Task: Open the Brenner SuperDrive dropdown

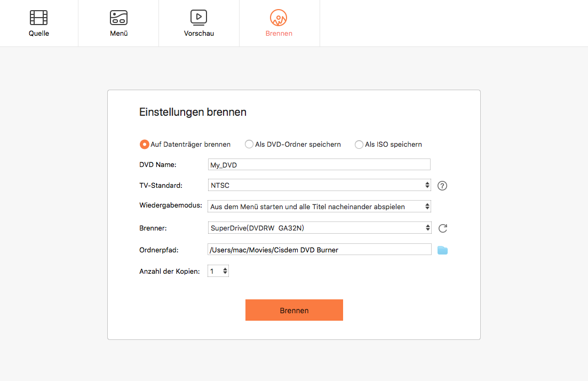Action: pos(319,228)
